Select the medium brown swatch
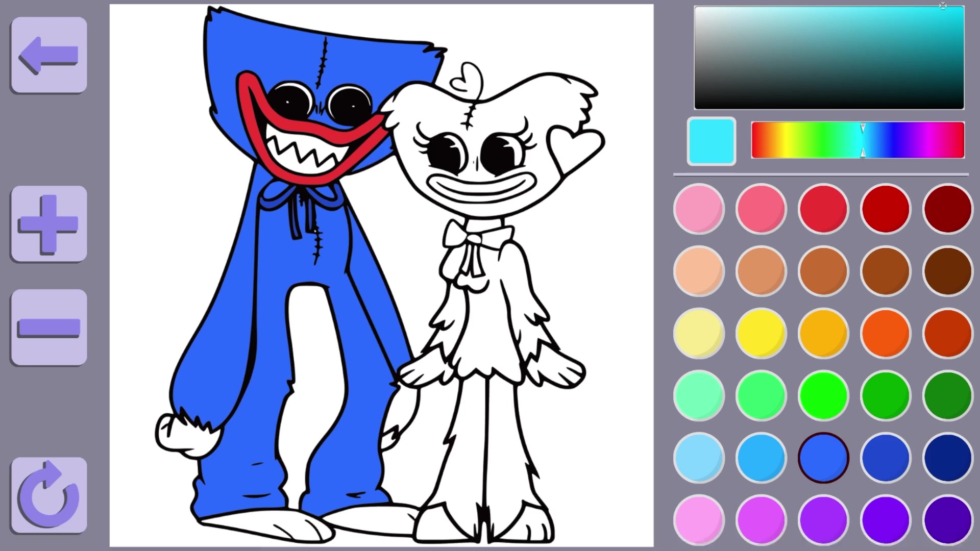Viewport: 980px width, 551px height. coord(886,271)
